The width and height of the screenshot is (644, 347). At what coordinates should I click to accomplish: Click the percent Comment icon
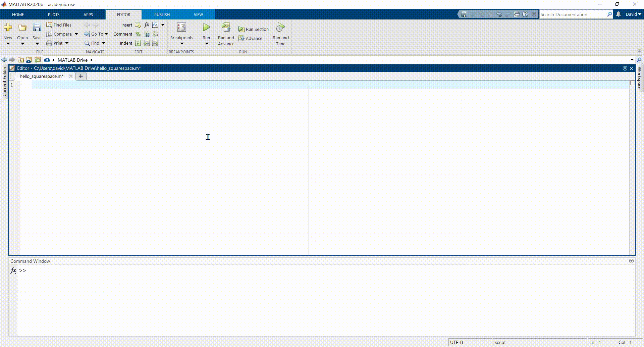pos(138,34)
